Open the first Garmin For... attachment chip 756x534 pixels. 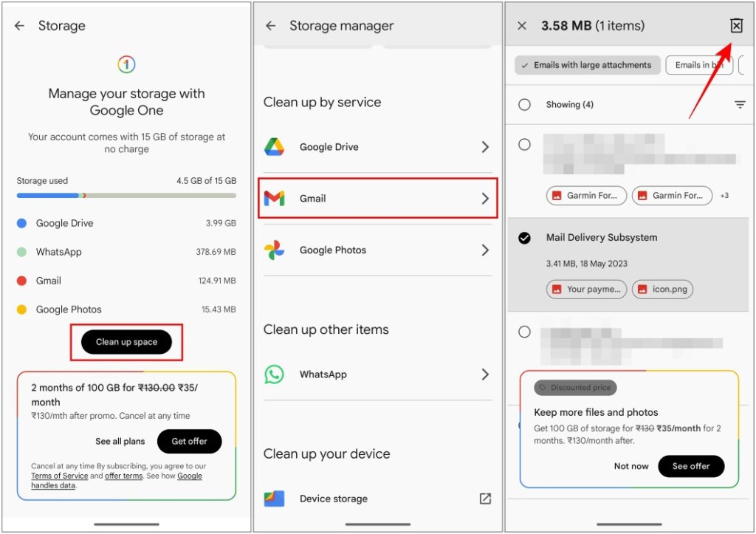[586, 196]
